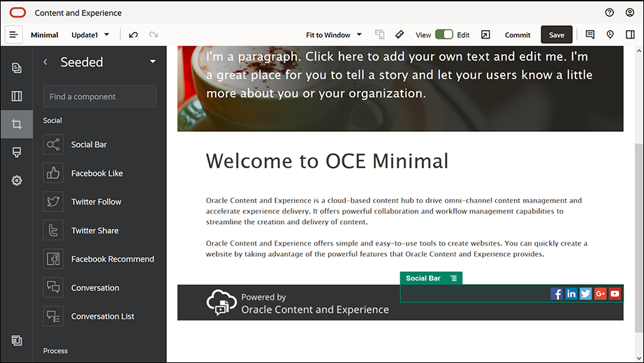Select the Social Bar component icon
This screenshot has width=644, height=363.
click(x=53, y=145)
